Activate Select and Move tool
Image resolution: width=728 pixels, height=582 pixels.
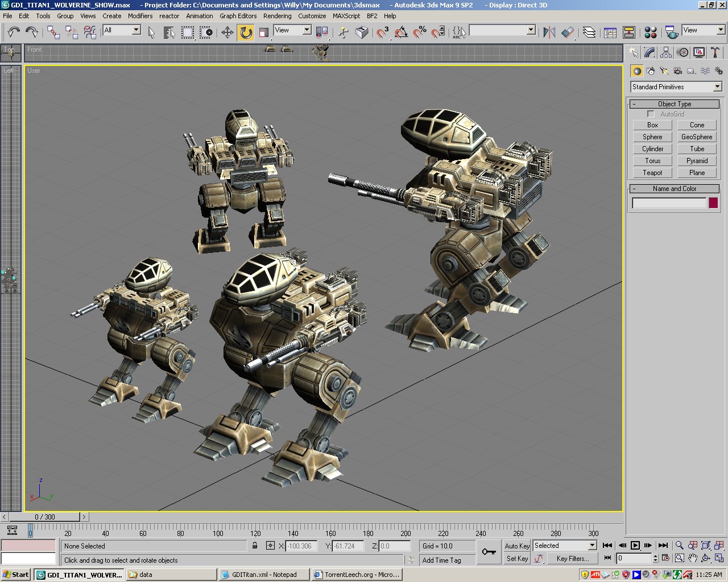coord(227,32)
